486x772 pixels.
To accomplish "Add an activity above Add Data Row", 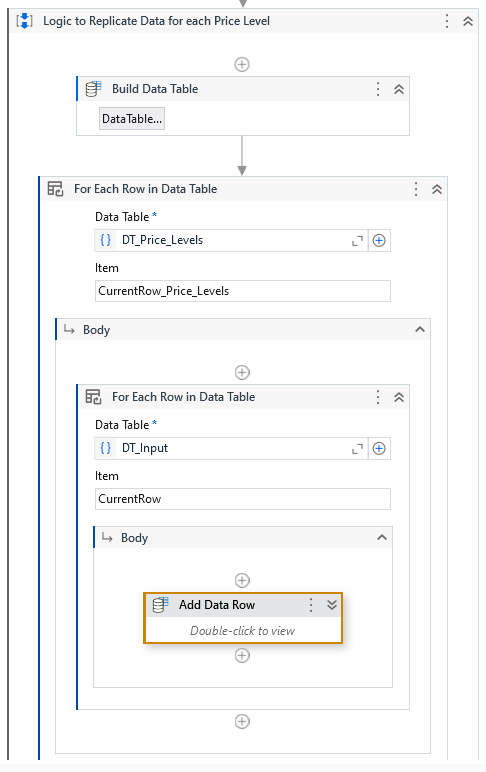I will pos(242,580).
